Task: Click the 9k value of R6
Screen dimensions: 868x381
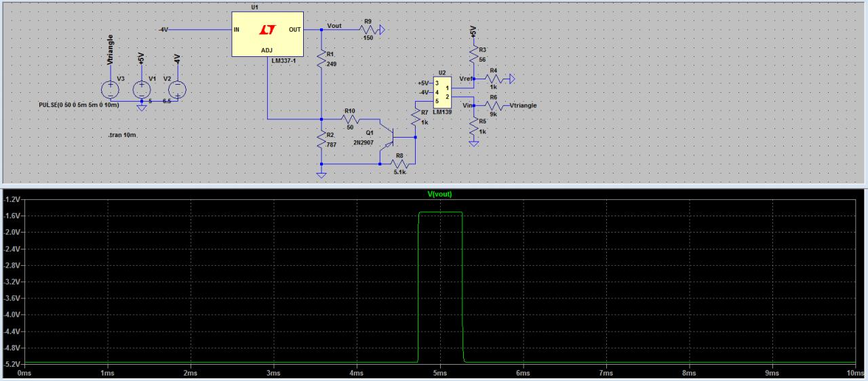Action: [494, 114]
